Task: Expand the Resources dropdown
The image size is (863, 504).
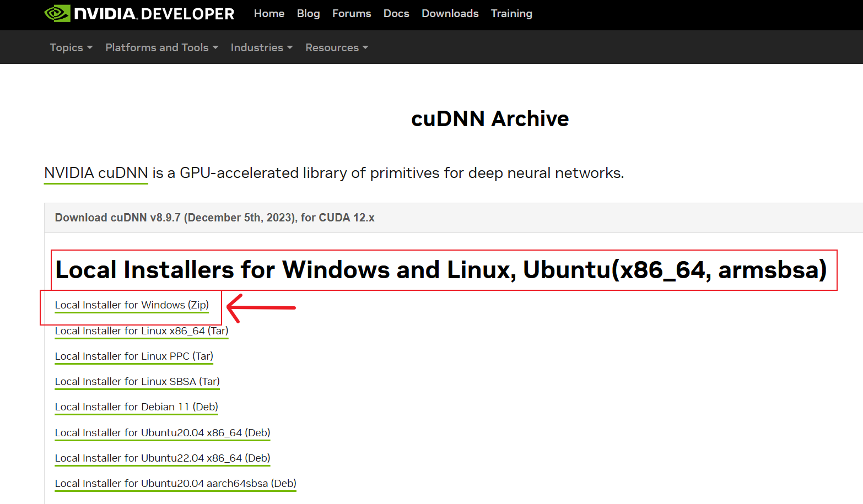Action: (337, 48)
